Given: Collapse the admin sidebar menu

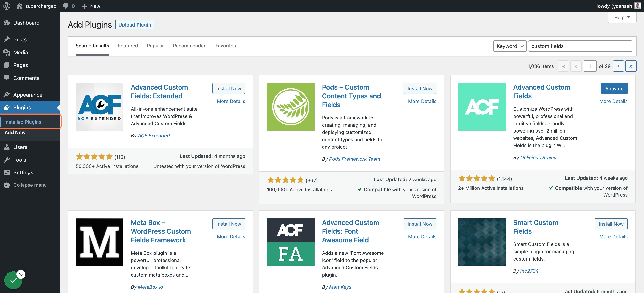Looking at the screenshot, I should point(30,185).
